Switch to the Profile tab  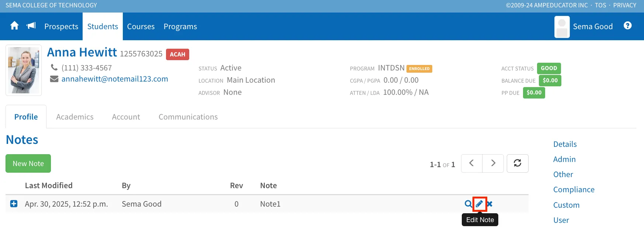tap(26, 117)
